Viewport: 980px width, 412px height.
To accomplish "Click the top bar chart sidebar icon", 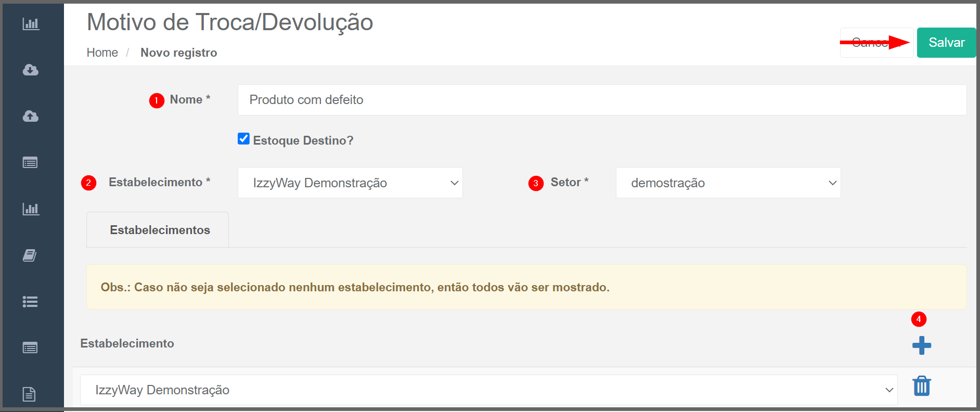I will tap(31, 24).
